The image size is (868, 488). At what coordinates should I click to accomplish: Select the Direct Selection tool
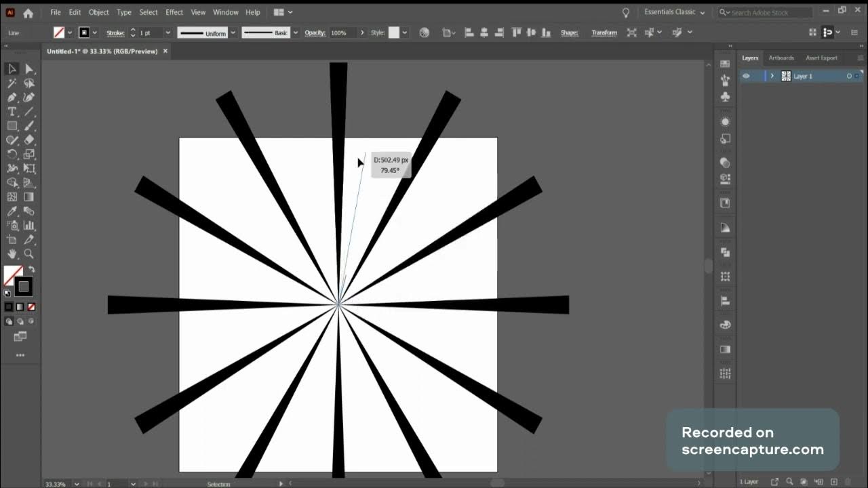tap(29, 68)
